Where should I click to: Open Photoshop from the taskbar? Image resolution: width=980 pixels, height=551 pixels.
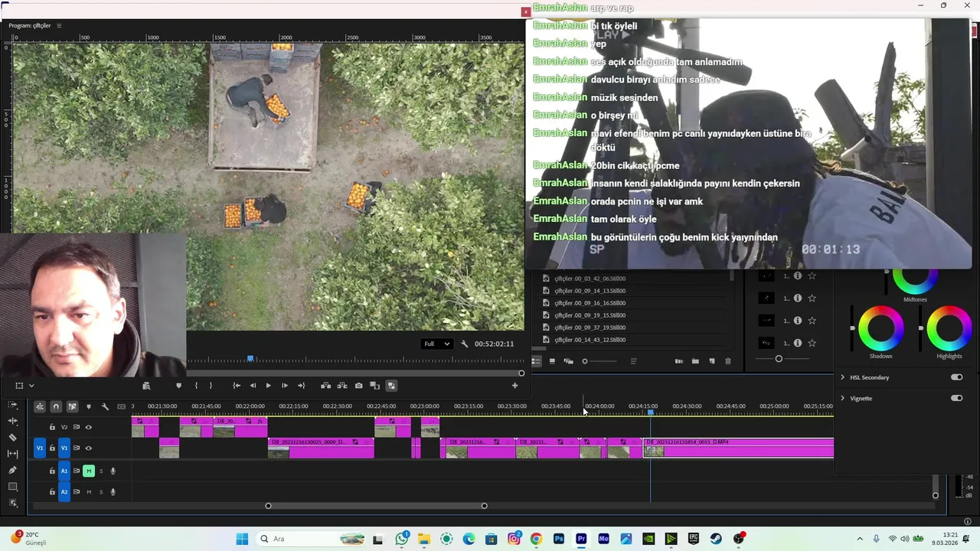(x=559, y=539)
